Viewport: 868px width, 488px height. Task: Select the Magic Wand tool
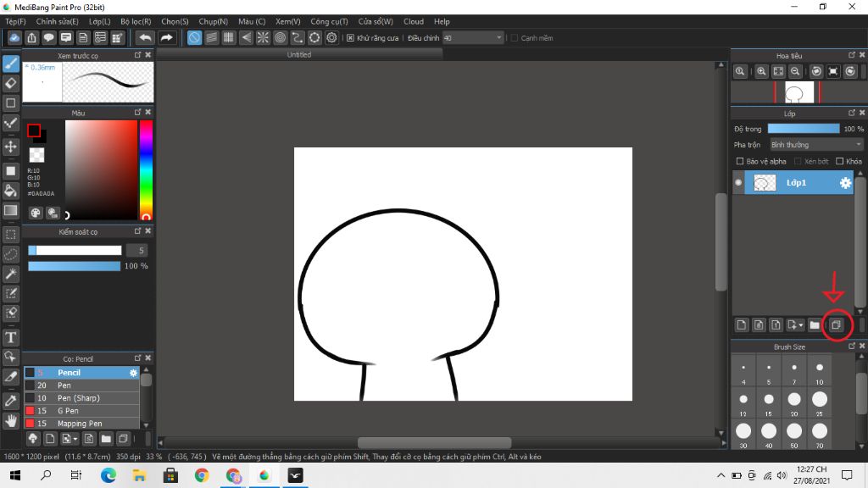[11, 274]
